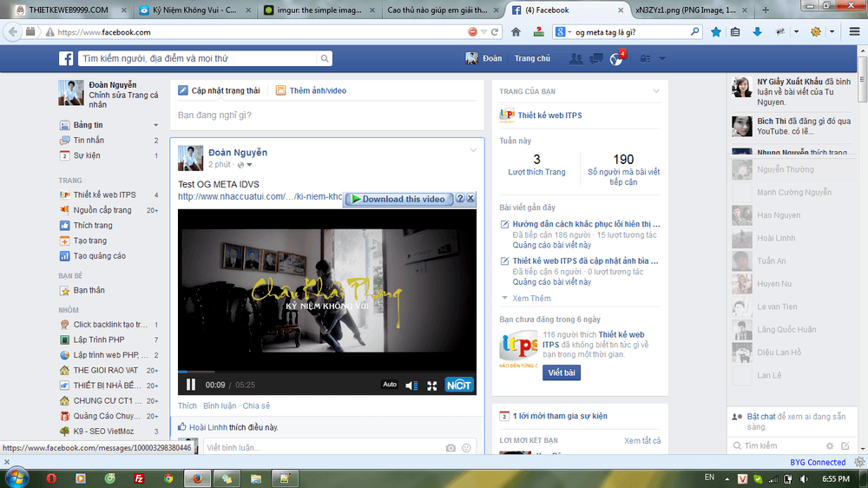The image size is (868, 488).
Task: Click Chia sẻ under the post
Action: [256, 406]
